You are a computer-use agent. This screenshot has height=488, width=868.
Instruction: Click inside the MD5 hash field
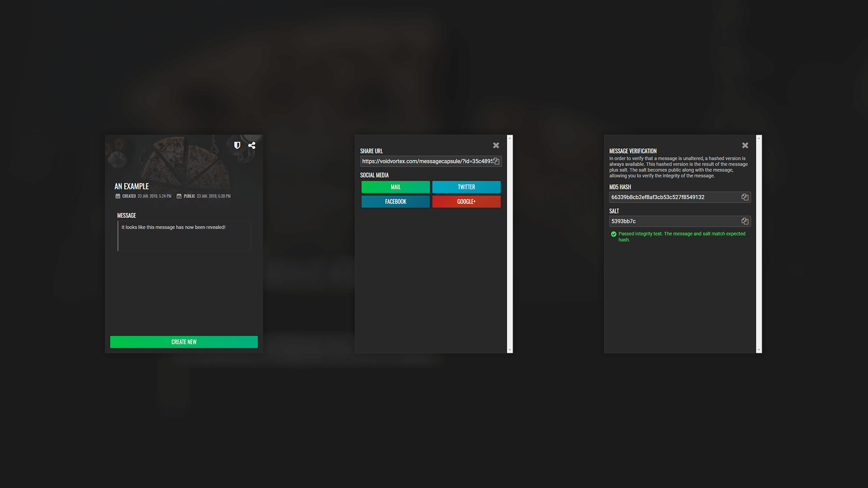[674, 197]
